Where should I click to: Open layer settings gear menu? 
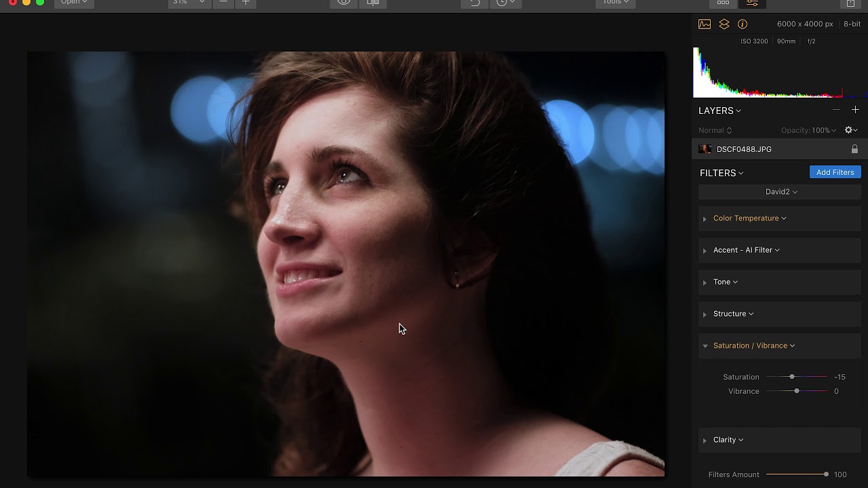pos(850,130)
